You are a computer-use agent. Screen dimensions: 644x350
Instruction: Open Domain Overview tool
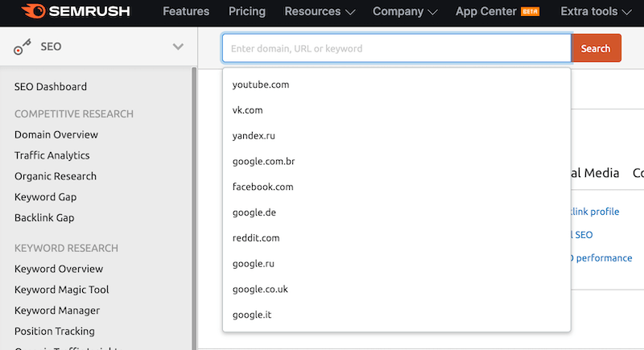point(56,134)
